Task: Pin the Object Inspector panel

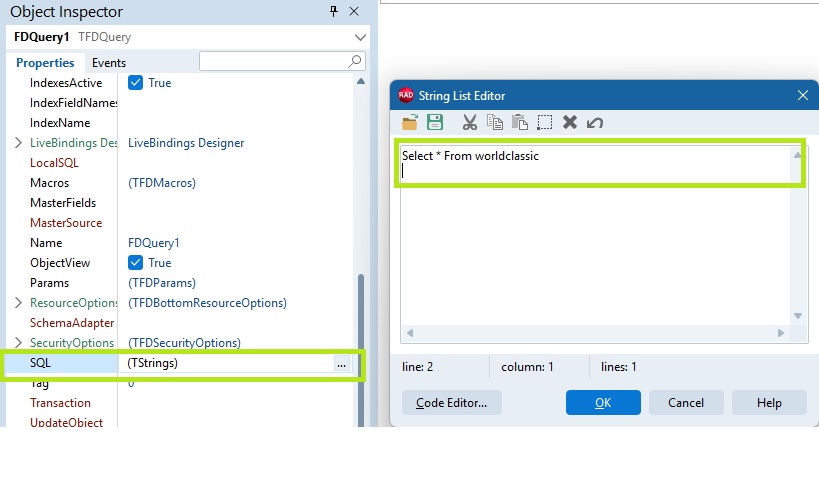Action: pos(334,11)
